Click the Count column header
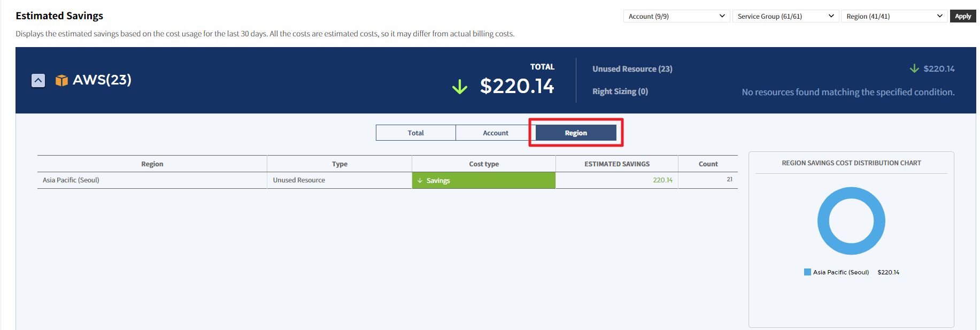The image size is (980, 330). point(708,164)
